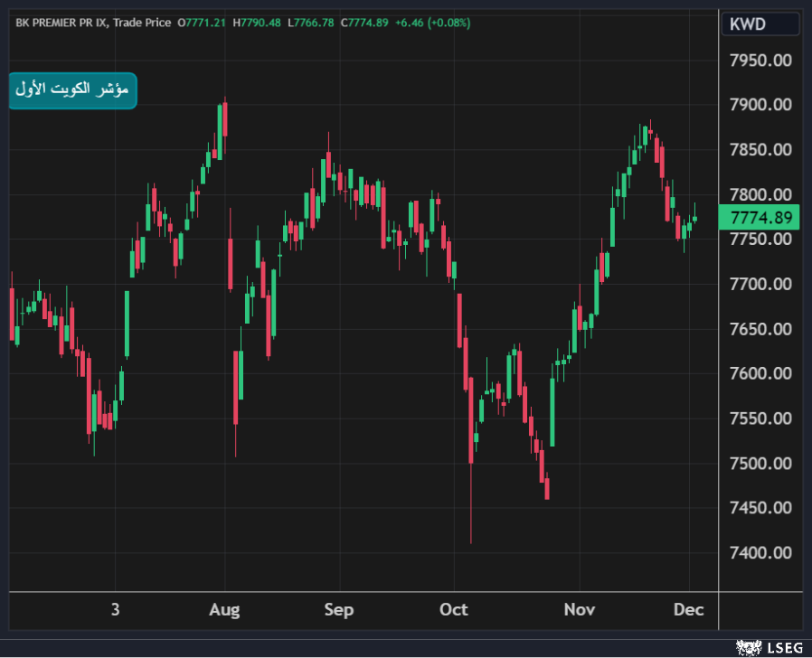This screenshot has height=658, width=812.
Task: Click the 7900.00 price axis label
Action: point(760,105)
